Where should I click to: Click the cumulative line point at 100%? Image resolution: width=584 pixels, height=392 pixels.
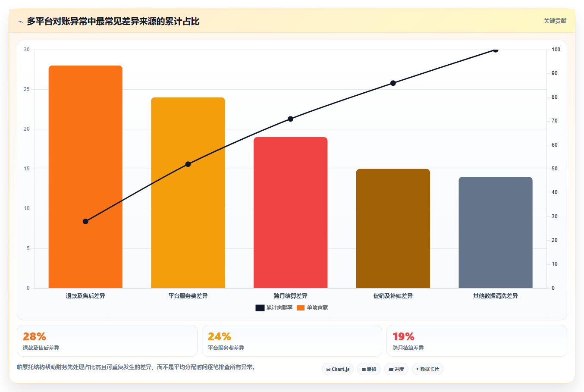[x=495, y=50]
